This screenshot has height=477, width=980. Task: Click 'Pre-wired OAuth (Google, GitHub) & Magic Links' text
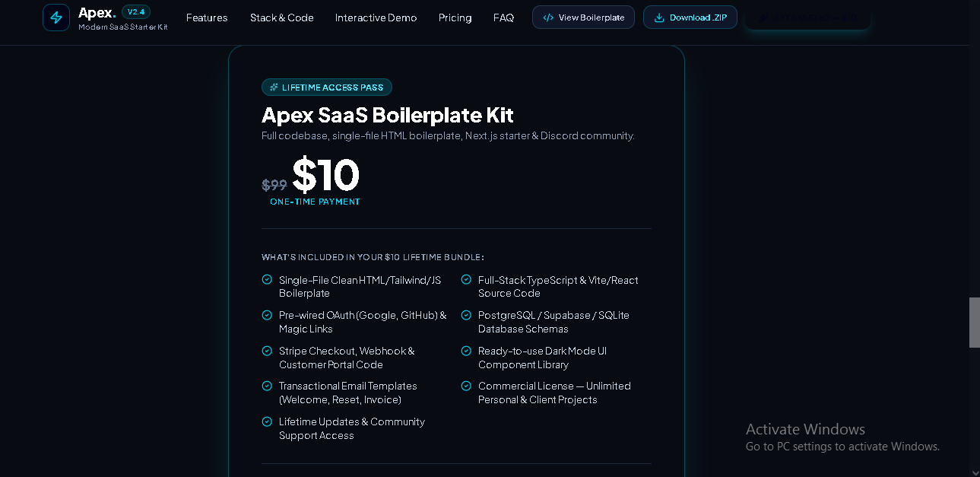point(363,322)
